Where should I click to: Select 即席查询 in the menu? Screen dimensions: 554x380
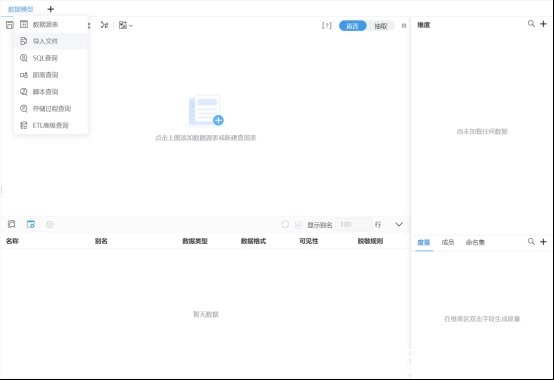(x=51, y=75)
